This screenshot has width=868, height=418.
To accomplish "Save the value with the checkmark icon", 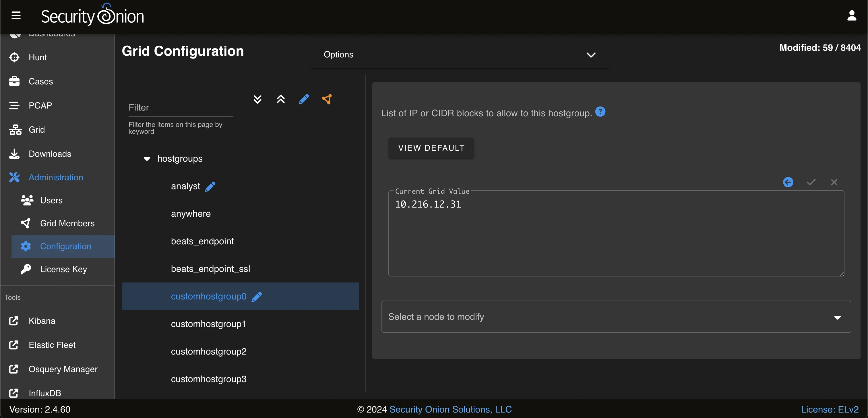I will 811,182.
